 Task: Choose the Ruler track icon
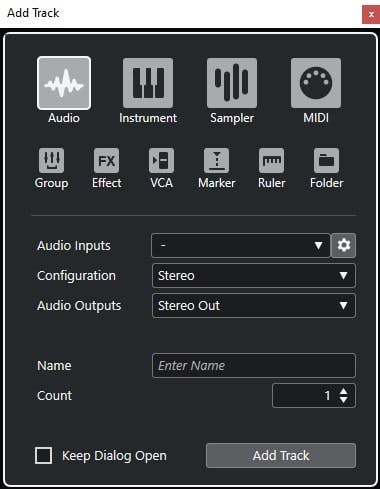click(272, 161)
